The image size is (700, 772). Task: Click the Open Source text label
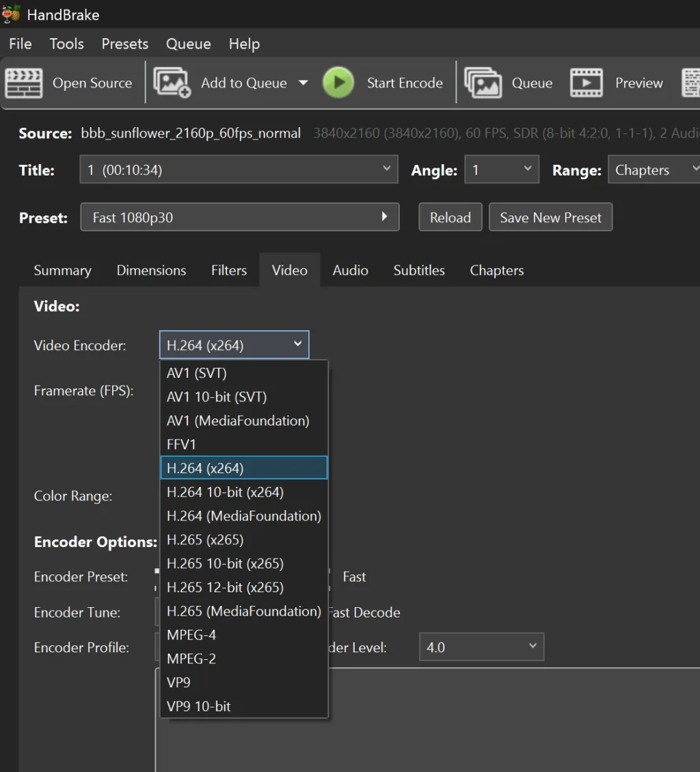click(x=92, y=83)
